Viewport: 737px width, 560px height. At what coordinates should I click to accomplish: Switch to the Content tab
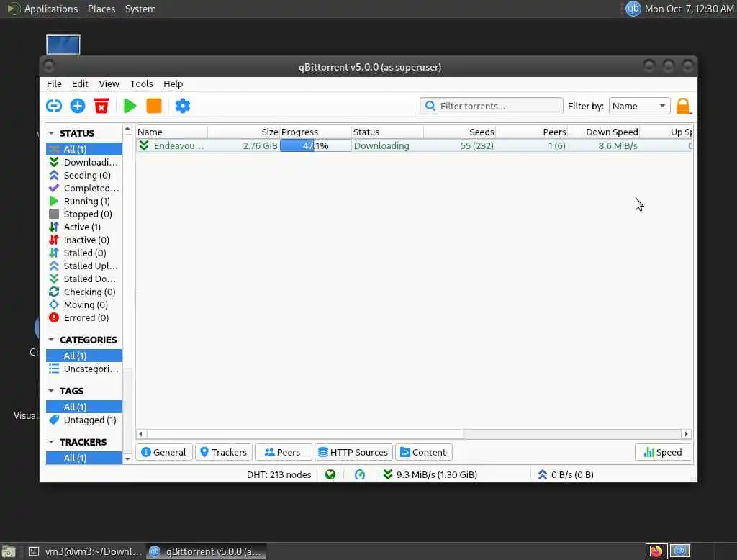point(423,452)
